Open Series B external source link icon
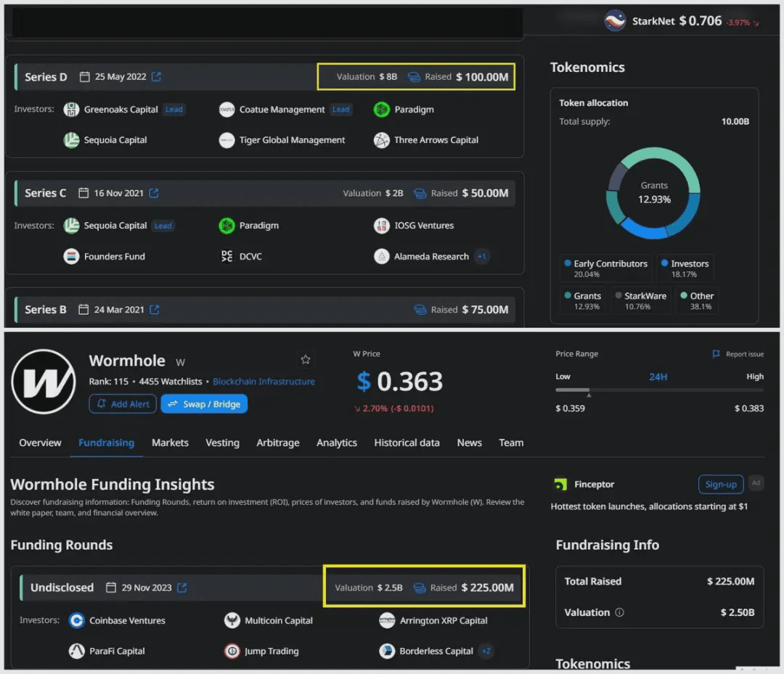Viewport: 784px width, 674px height. click(x=154, y=309)
